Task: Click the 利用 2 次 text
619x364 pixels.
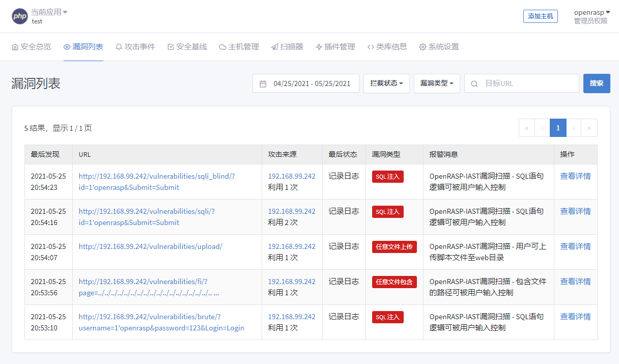Action: (283, 222)
